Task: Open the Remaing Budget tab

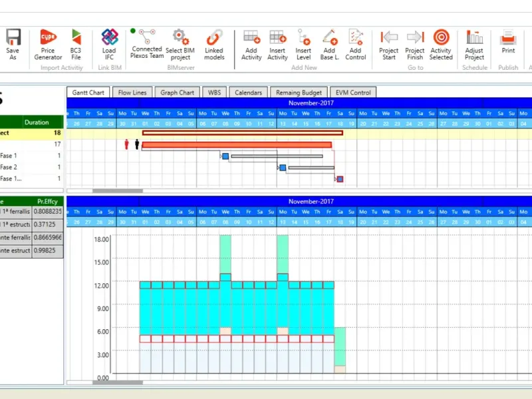Action: 299,92
